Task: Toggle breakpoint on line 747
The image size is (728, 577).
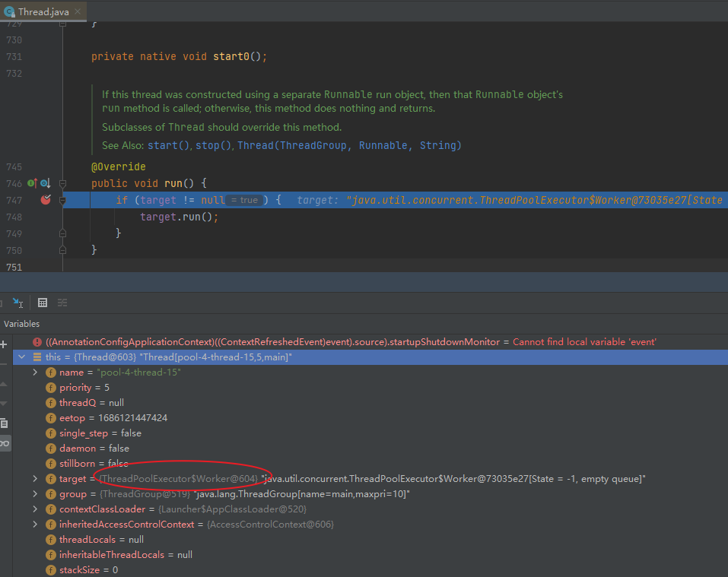Action: coord(46,200)
